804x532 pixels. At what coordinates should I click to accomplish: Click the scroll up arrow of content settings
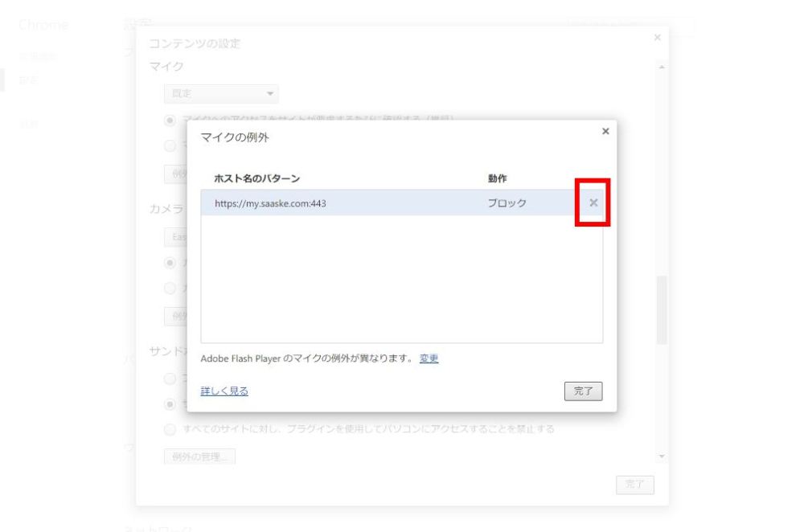pos(662,68)
